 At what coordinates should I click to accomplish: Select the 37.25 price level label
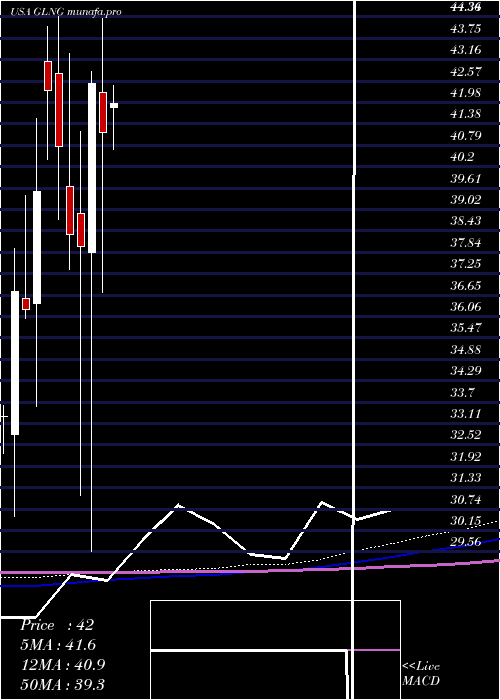click(466, 264)
